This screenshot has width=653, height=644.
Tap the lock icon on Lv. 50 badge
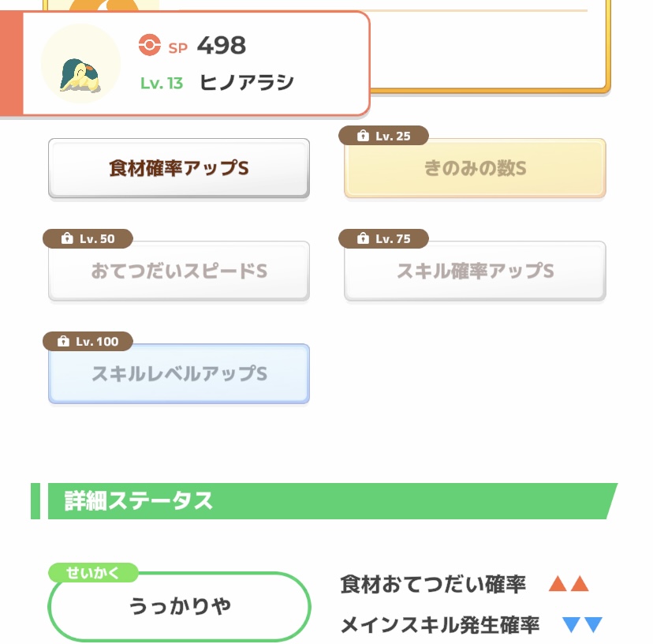pos(66,238)
